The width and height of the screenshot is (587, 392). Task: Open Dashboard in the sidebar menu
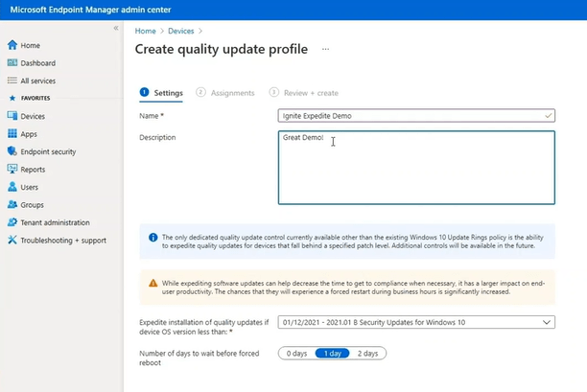[x=38, y=63]
